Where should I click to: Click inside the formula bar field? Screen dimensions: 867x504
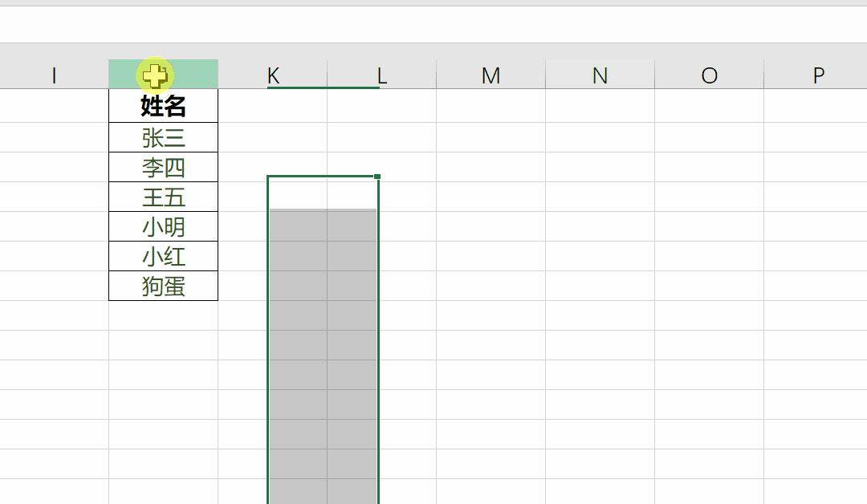(433, 24)
